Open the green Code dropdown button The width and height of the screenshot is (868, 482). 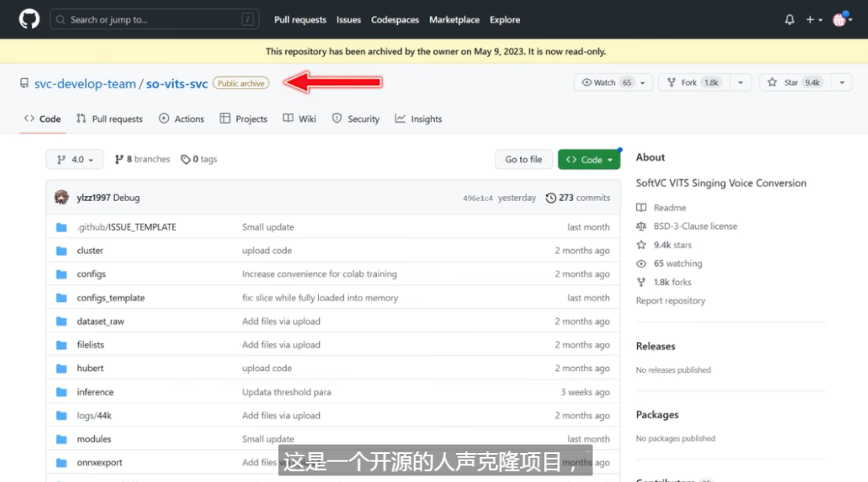pos(589,159)
